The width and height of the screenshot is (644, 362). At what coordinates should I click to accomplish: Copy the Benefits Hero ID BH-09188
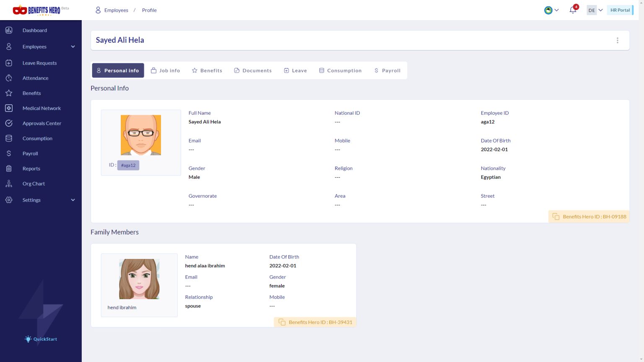pyautogui.click(x=589, y=217)
